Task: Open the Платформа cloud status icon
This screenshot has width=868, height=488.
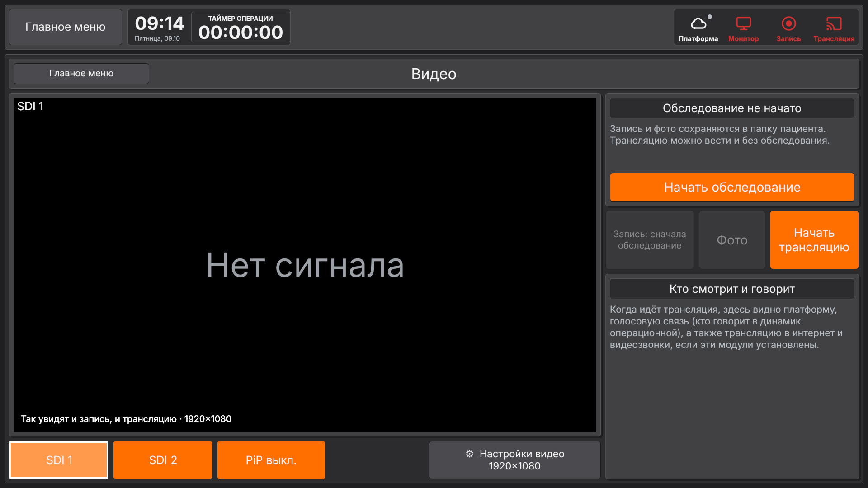Action: coord(698,28)
